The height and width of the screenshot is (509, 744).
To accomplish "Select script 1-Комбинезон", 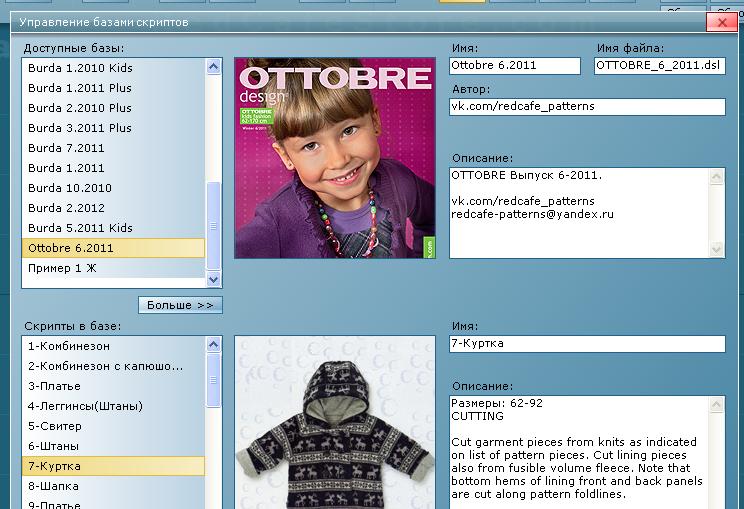I will [x=113, y=346].
